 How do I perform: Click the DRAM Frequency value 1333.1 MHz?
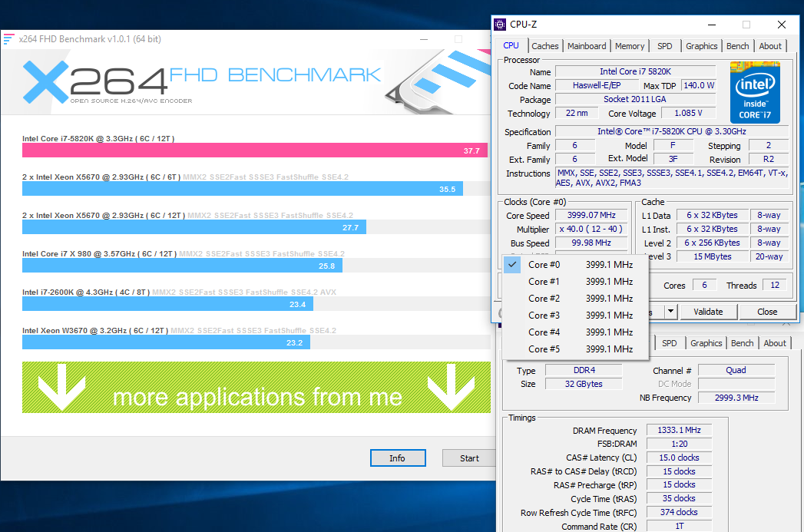pyautogui.click(x=679, y=430)
